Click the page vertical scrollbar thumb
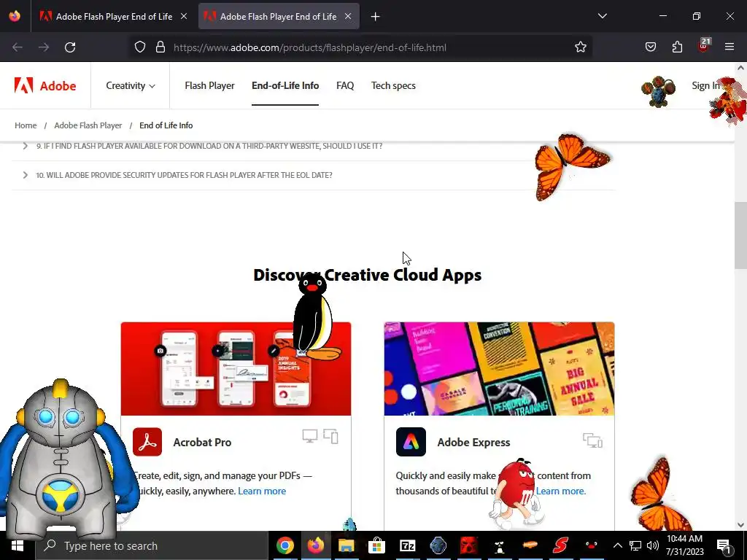747x560 pixels. tap(740, 236)
